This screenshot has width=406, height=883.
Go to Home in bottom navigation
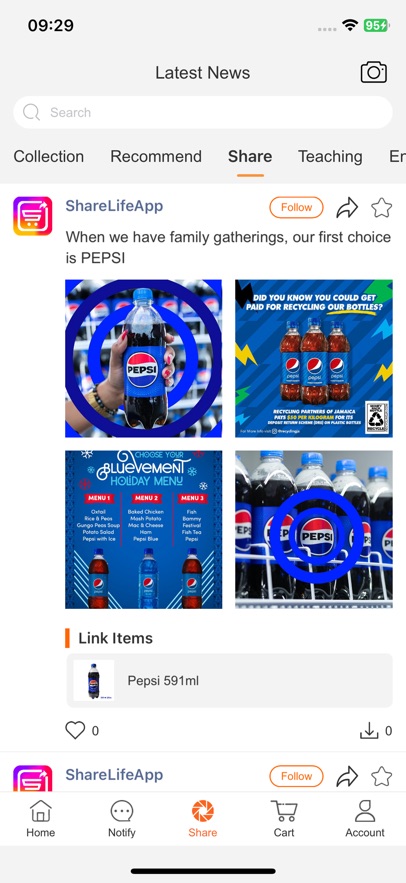tap(41, 819)
